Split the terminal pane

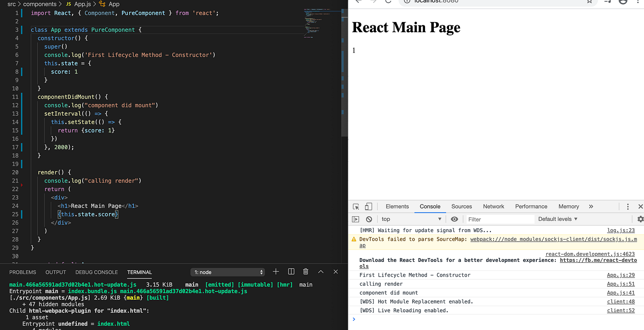tap(291, 272)
